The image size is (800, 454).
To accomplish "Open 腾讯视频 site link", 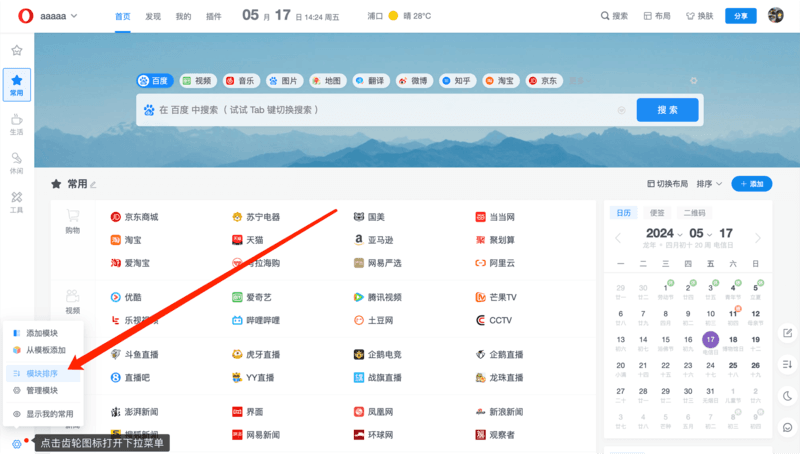I will (378, 297).
